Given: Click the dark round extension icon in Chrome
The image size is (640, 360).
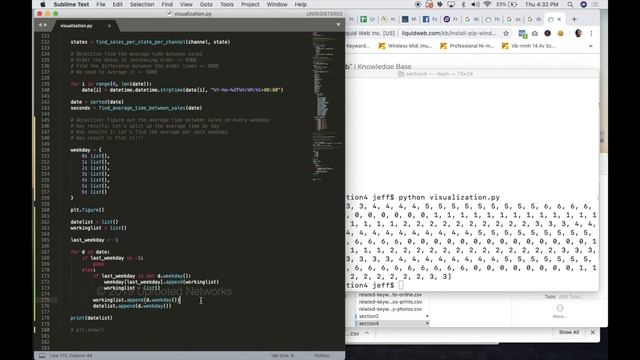Looking at the screenshot, I should 547,33.
